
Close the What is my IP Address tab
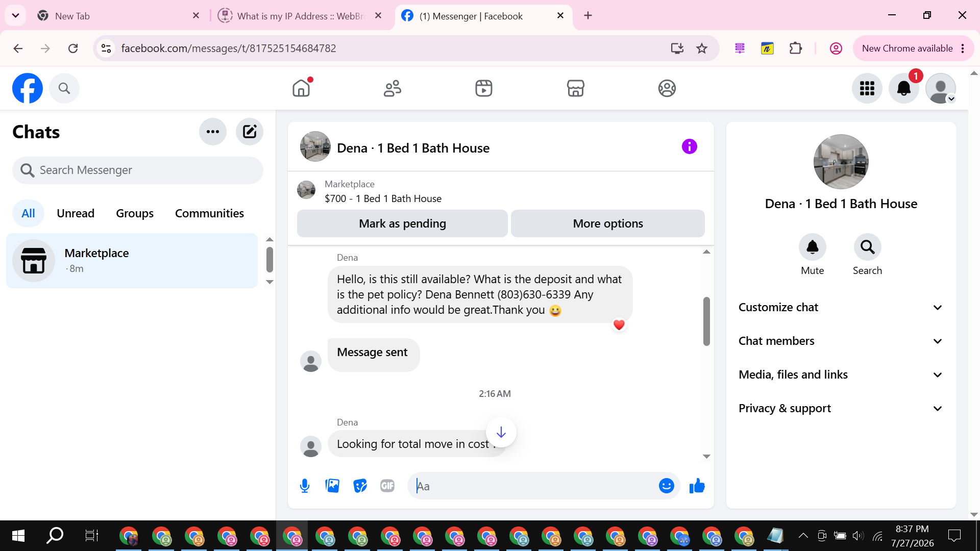click(378, 15)
